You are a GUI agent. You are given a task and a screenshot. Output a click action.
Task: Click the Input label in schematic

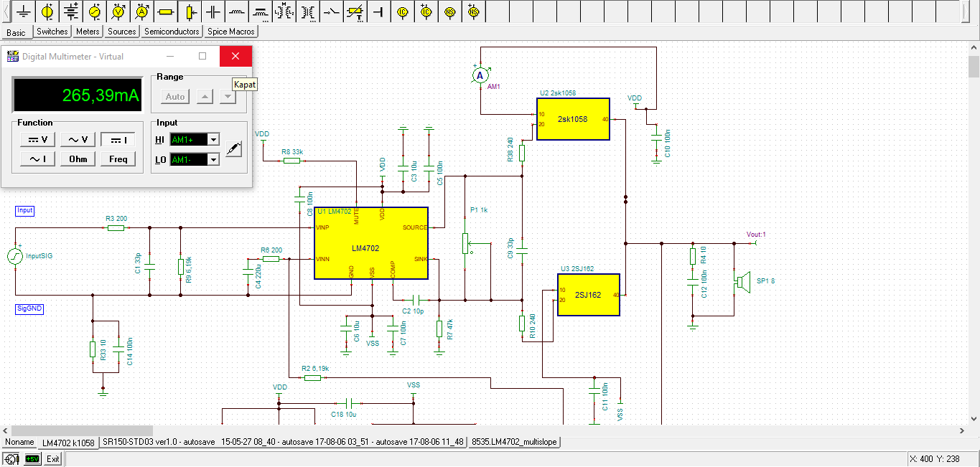pos(25,211)
